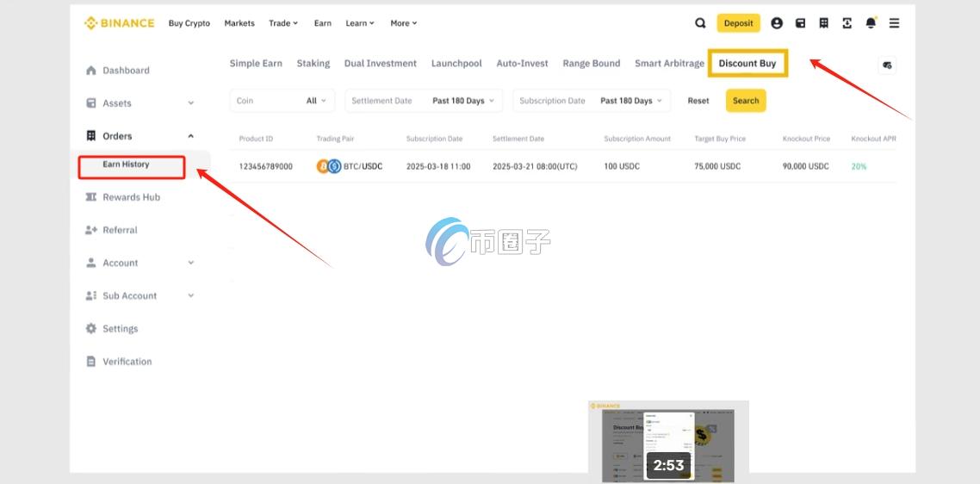Click the Knockout Price 90,000 USDC
980x484 pixels.
pos(806,166)
